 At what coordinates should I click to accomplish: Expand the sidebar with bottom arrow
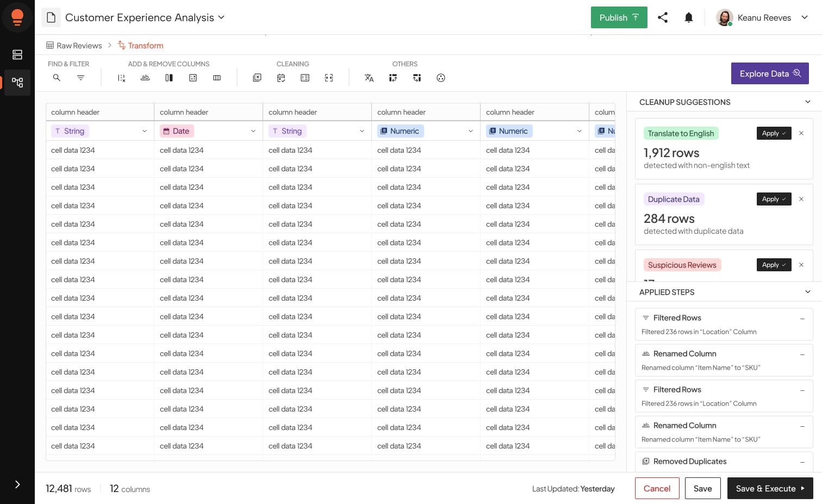pos(17,484)
